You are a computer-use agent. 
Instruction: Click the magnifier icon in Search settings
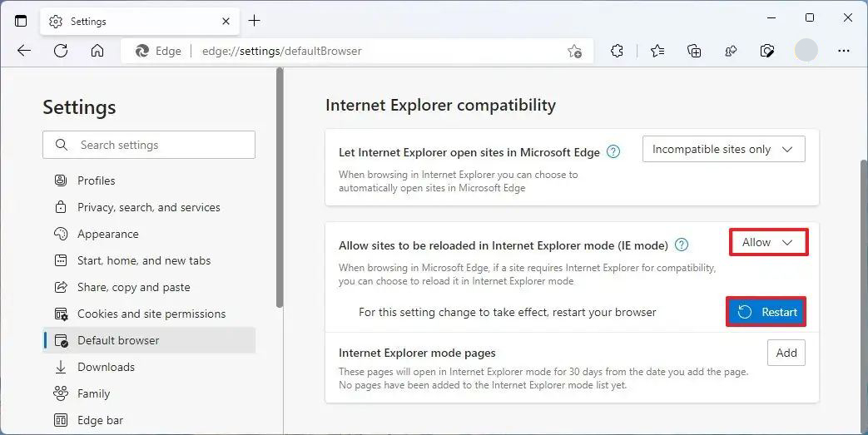(x=62, y=145)
